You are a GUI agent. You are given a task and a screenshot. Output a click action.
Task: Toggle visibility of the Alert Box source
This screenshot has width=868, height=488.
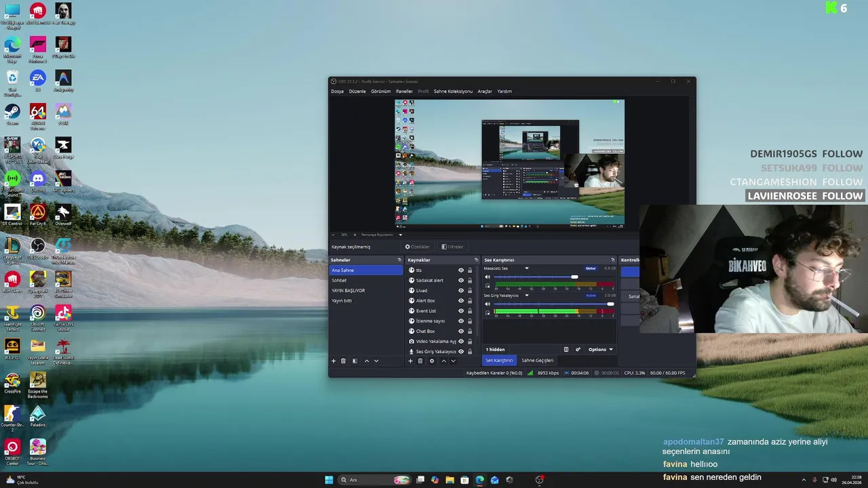tap(461, 300)
